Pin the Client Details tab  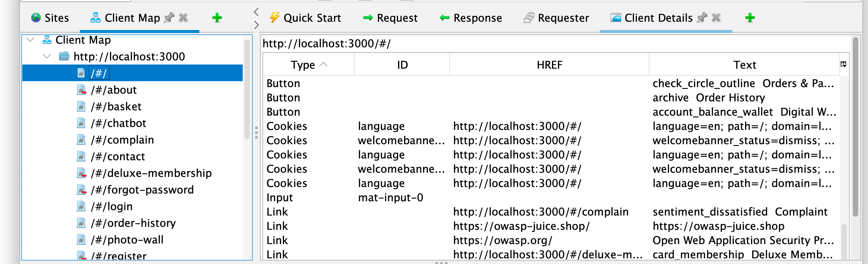pos(702,18)
